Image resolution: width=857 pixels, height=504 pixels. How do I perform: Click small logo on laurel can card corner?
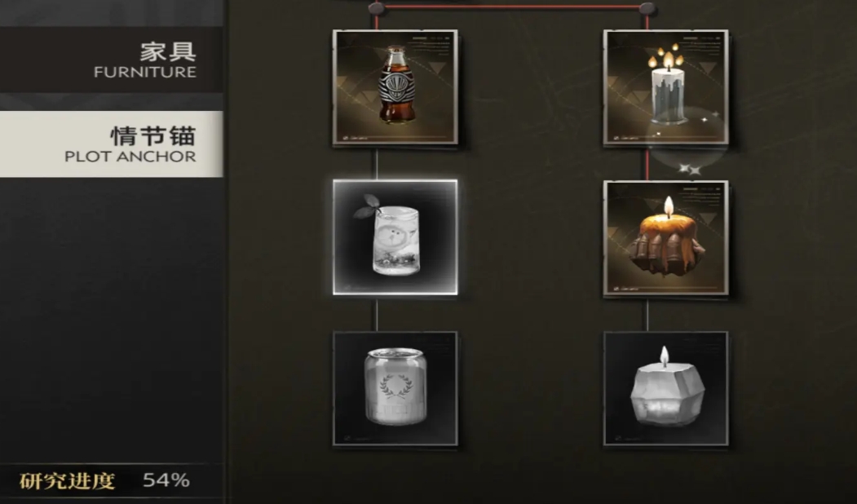pos(347,439)
